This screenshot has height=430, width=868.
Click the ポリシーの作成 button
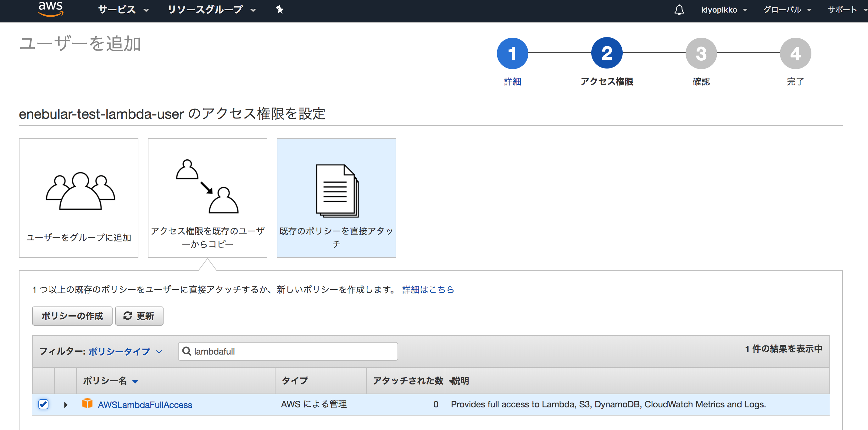(x=72, y=316)
